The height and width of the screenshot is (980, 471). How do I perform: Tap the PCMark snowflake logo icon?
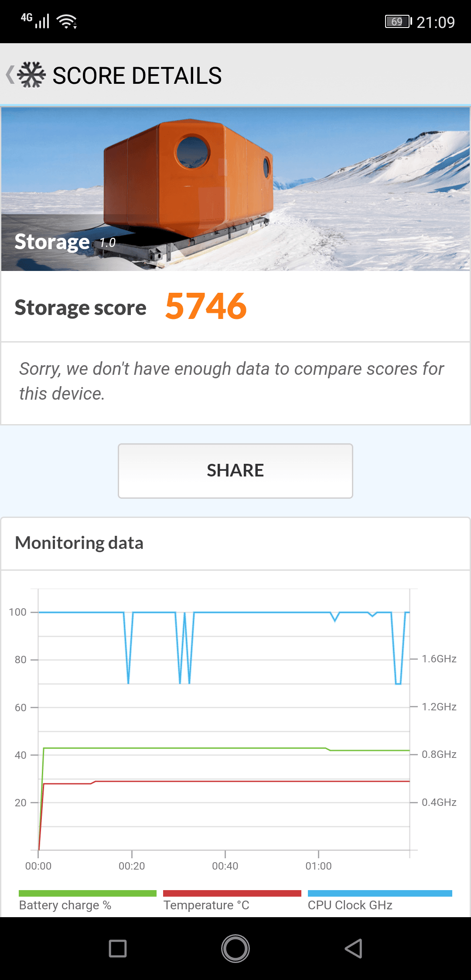coord(31,75)
